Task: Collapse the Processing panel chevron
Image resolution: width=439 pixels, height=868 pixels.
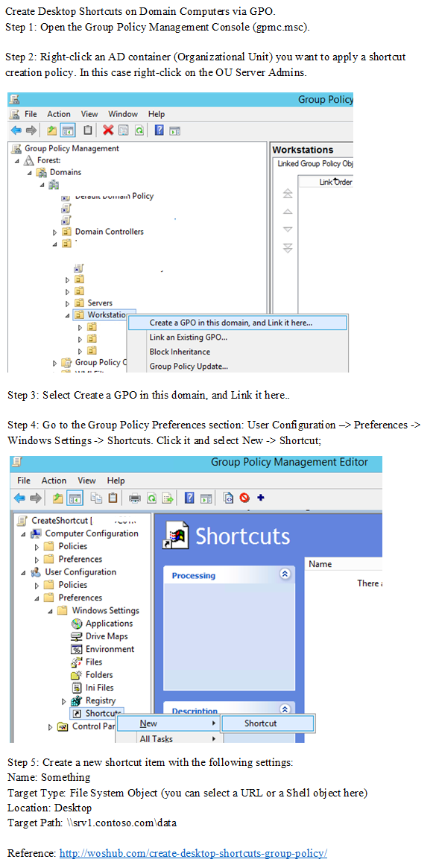Action: tap(285, 574)
